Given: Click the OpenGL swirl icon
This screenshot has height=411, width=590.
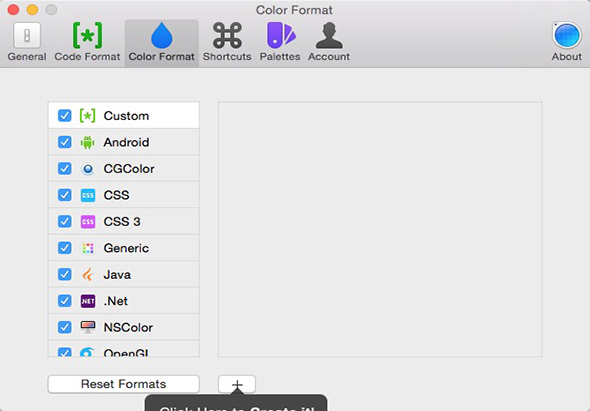Looking at the screenshot, I should (x=87, y=352).
